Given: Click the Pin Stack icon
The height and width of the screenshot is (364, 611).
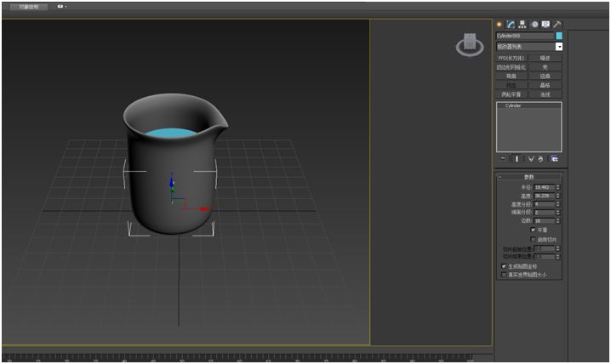Looking at the screenshot, I should (x=503, y=159).
